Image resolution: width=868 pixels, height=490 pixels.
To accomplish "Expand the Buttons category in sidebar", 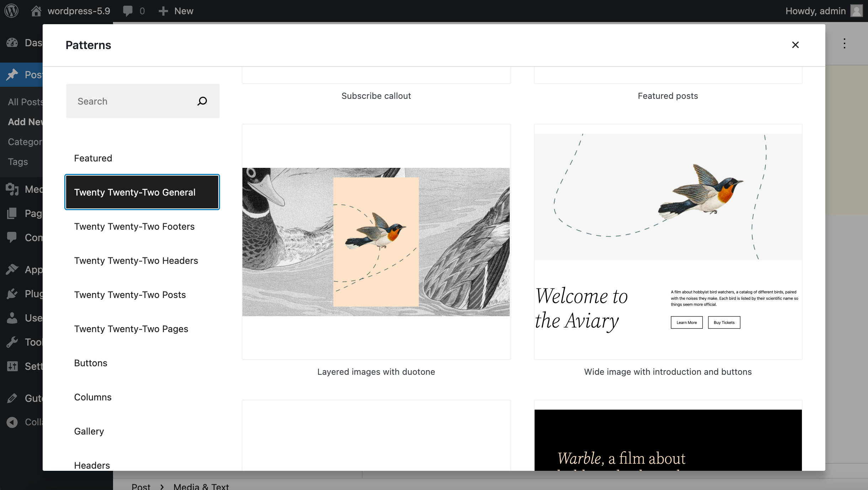I will point(91,362).
